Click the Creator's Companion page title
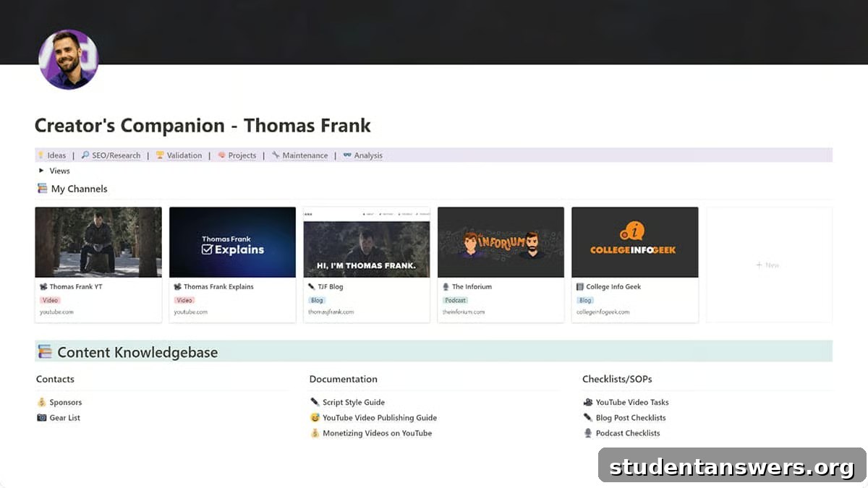The height and width of the screenshot is (488, 868). click(x=203, y=125)
